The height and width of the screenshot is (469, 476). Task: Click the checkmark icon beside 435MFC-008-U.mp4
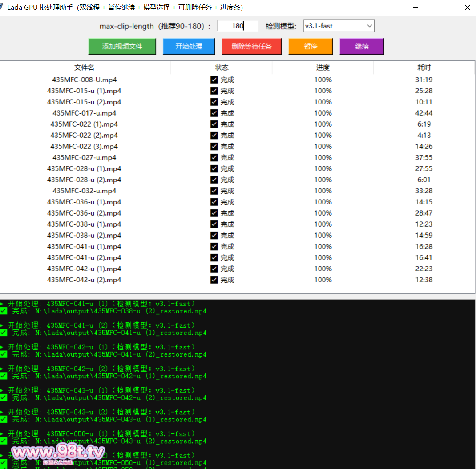(214, 80)
